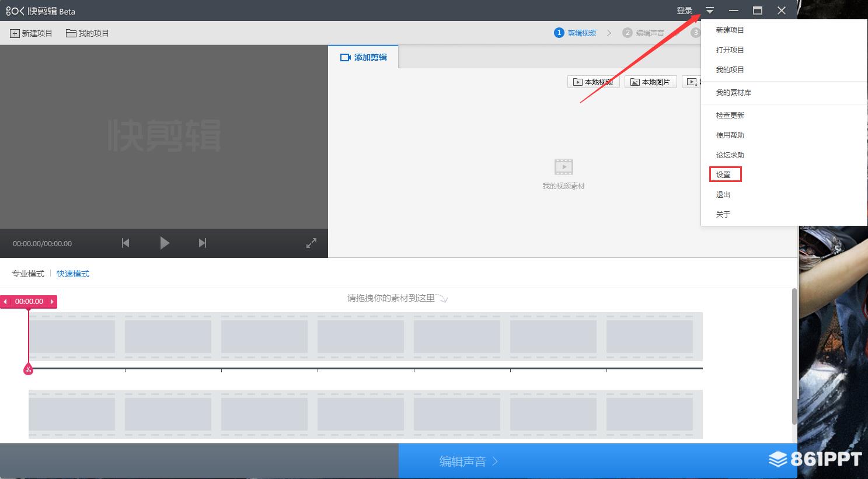
Task: Click the 本地视频 import button
Action: [594, 82]
